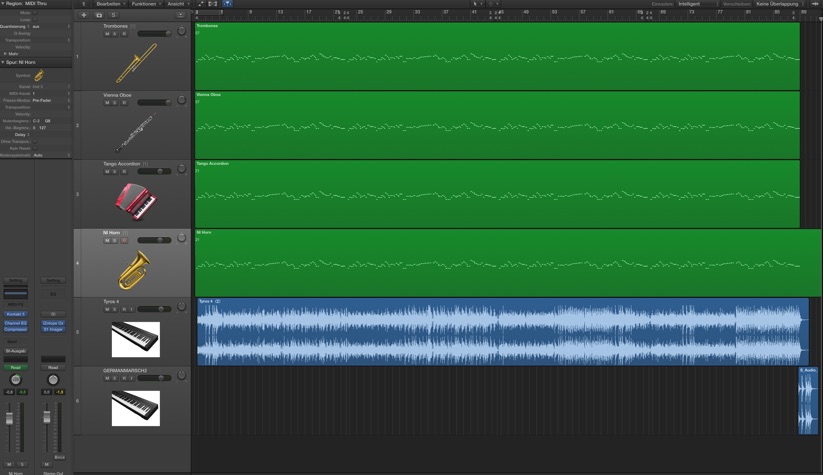Collapse the Region: MIDI Thru section
The height and width of the screenshot is (475, 824).
click(x=3, y=4)
